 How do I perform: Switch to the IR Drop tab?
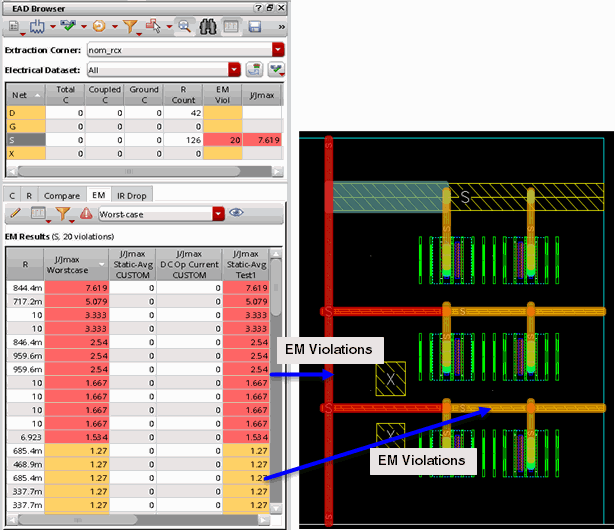click(x=132, y=194)
